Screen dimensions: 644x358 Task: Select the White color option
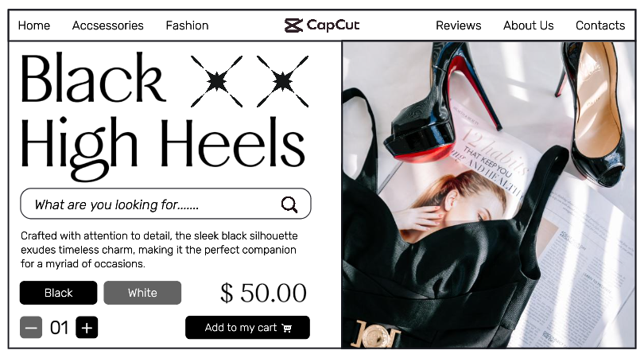point(142,293)
